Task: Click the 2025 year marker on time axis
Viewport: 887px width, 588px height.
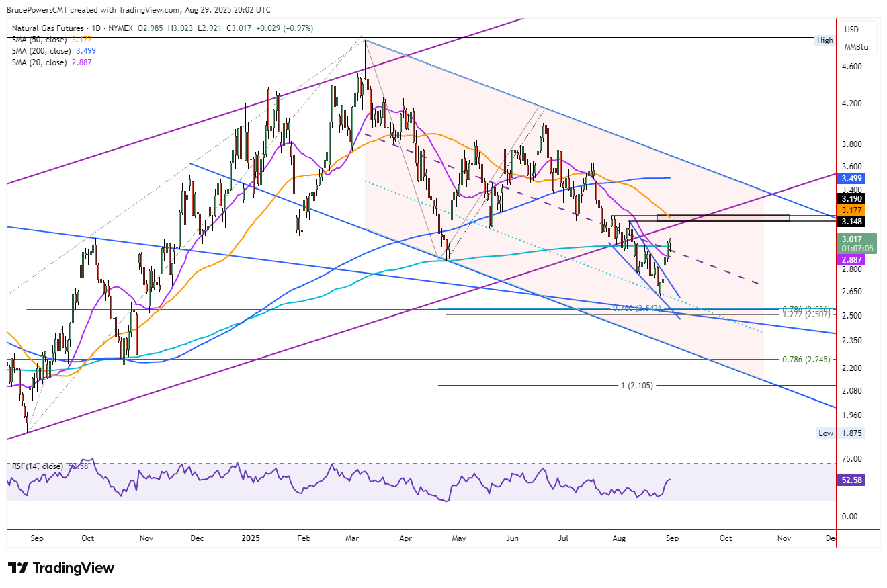Action: pyautogui.click(x=251, y=538)
